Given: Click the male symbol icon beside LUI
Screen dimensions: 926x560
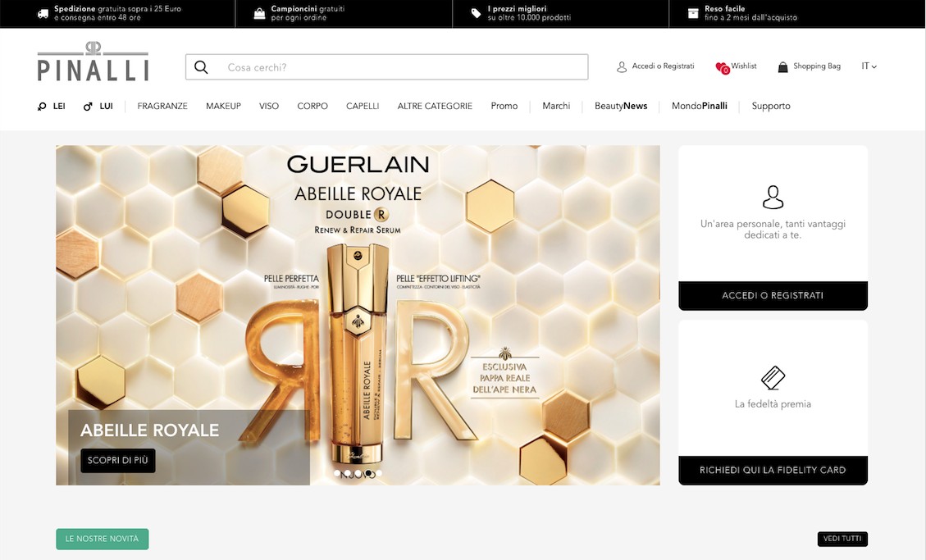Looking at the screenshot, I should click(x=88, y=107).
